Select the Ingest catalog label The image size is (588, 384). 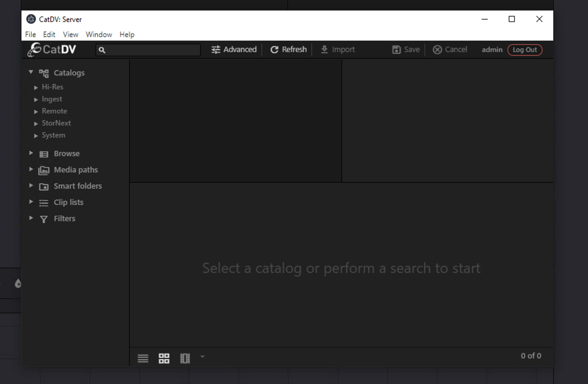click(x=52, y=99)
